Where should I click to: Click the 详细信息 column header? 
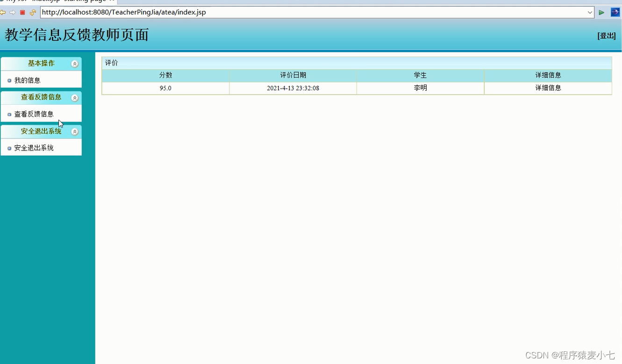pyautogui.click(x=548, y=75)
